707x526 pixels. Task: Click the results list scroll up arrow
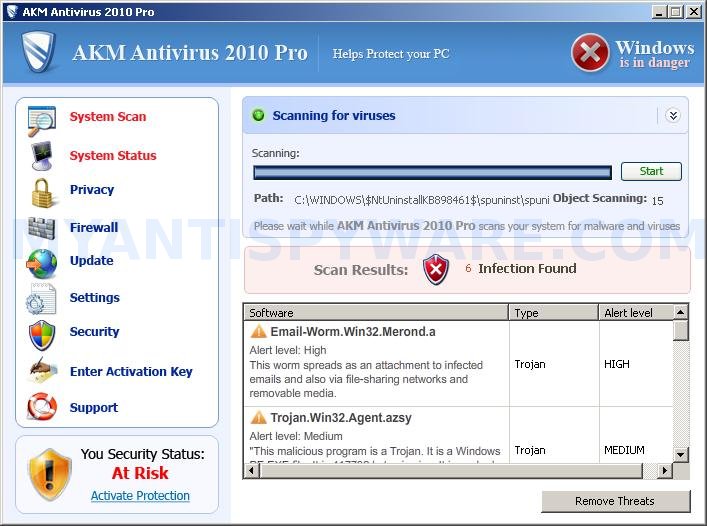click(x=680, y=312)
